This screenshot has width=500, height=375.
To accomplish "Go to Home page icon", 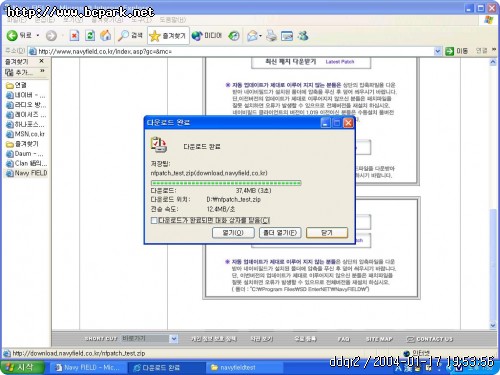I will click(106, 36).
